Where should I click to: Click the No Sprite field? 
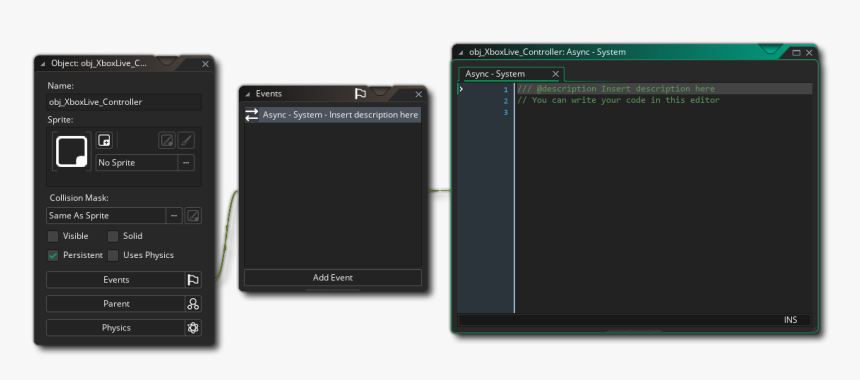coord(137,163)
